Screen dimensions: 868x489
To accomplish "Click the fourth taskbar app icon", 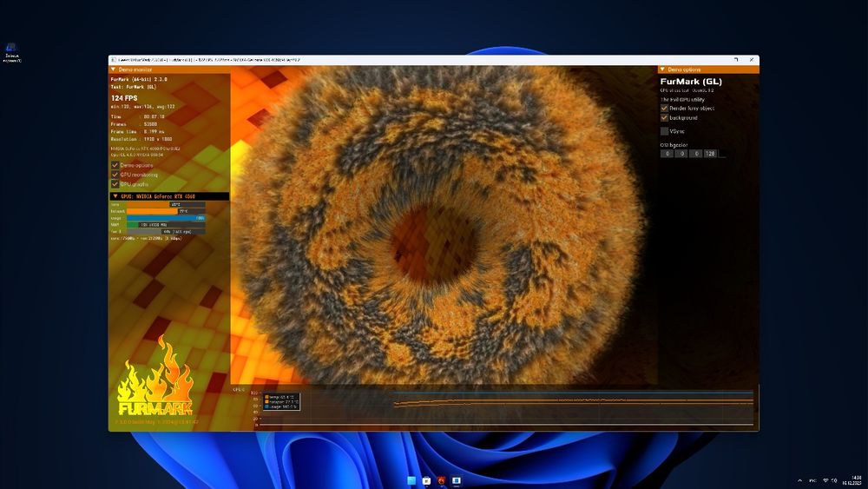I will [x=457, y=480].
